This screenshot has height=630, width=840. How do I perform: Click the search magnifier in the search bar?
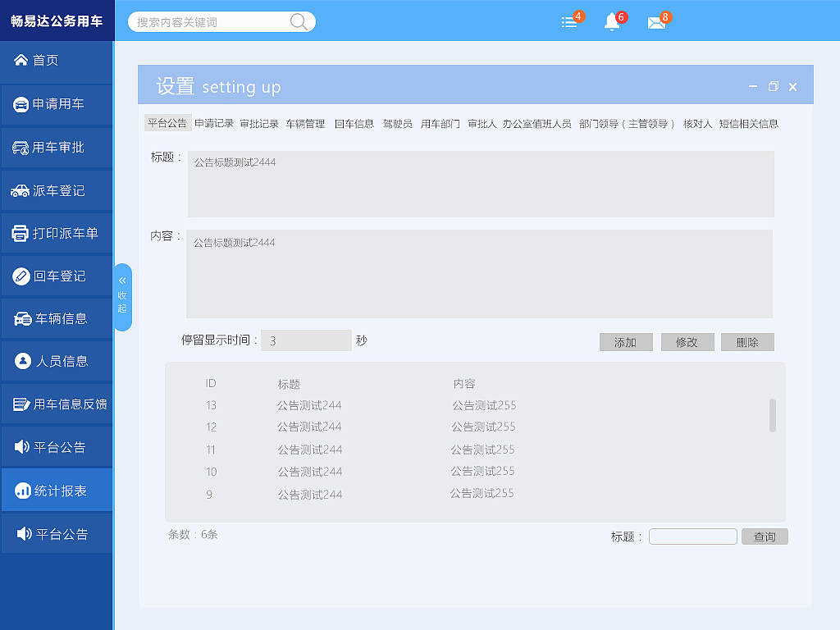pyautogui.click(x=299, y=21)
